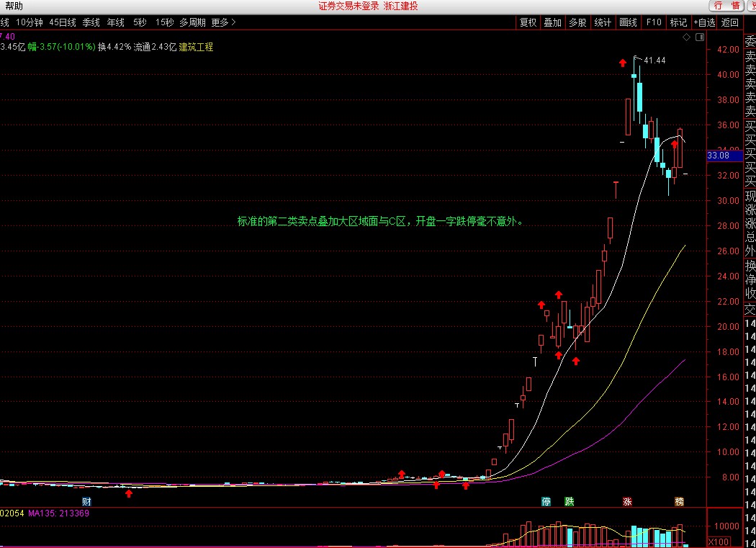Click the 行情 quotes button
Screen dimensions: 756x548
(726, 6)
